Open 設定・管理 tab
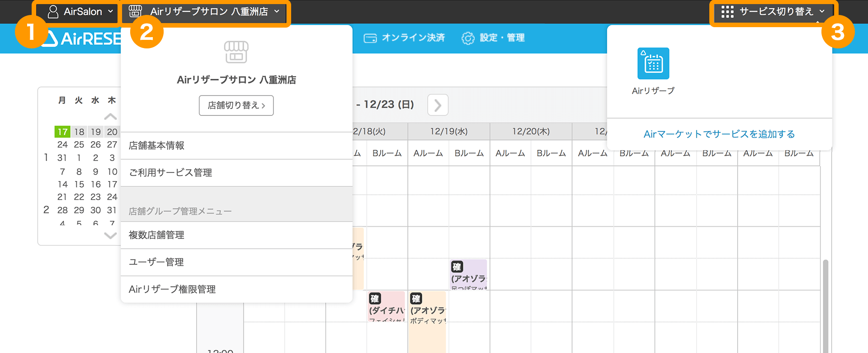 (493, 38)
